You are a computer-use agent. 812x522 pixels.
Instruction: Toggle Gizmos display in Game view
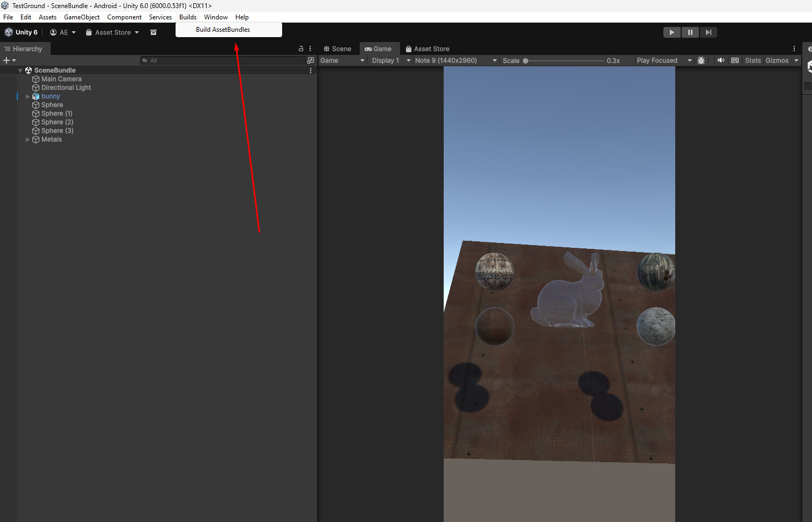click(777, 60)
